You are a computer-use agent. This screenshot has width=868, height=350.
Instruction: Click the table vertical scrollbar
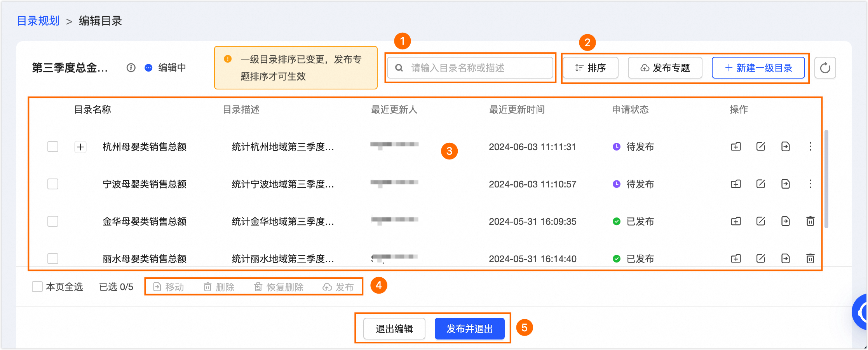[826, 179]
